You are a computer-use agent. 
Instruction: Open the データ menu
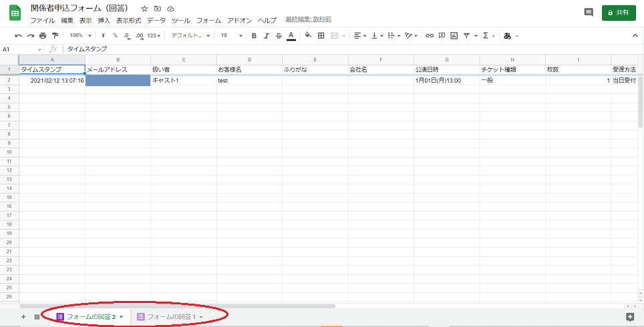(x=156, y=20)
